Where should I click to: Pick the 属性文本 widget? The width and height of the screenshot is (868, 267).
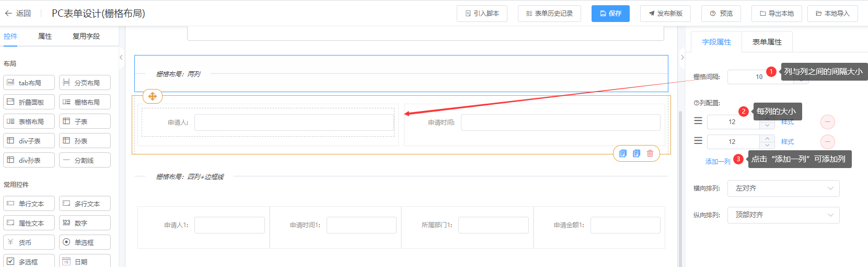point(29,223)
